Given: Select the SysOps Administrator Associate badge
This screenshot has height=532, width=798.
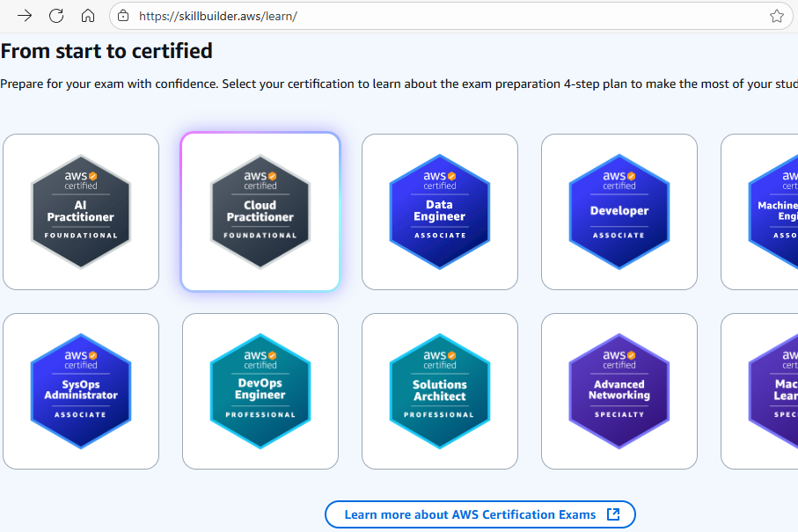Looking at the screenshot, I should tap(81, 391).
